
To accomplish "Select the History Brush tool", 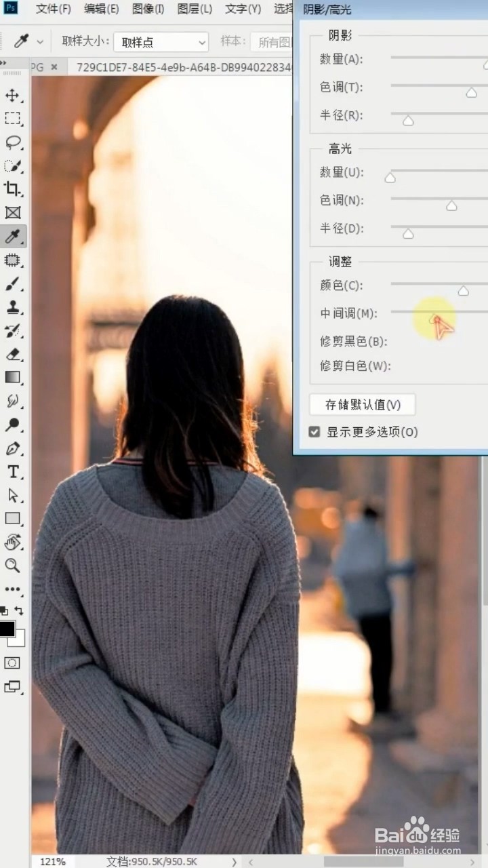I will click(12, 330).
